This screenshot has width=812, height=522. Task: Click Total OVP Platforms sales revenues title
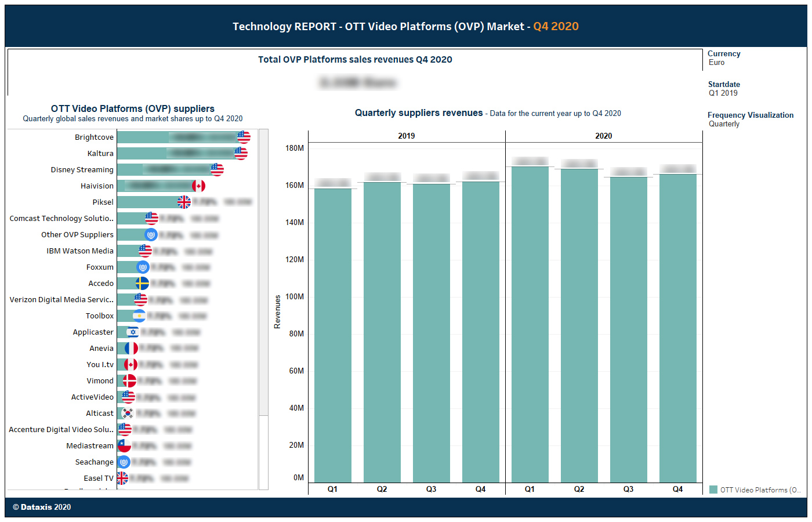point(355,60)
